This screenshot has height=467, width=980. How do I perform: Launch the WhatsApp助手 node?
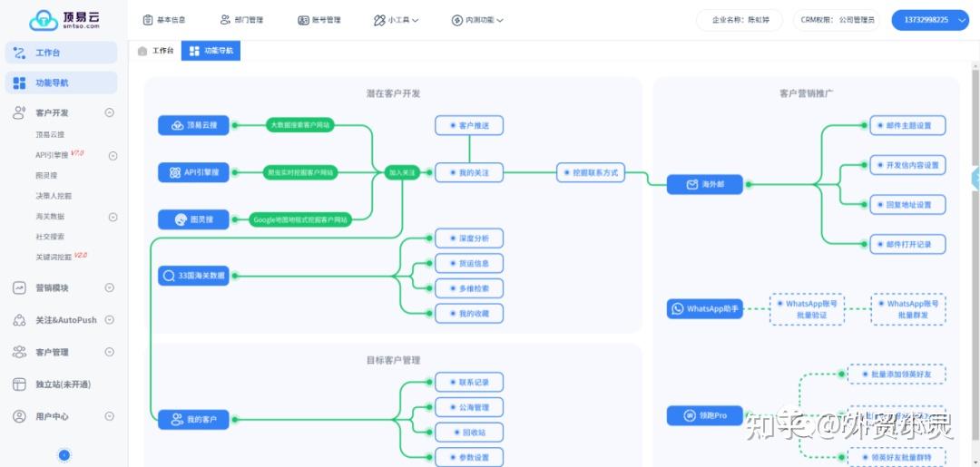pos(704,309)
